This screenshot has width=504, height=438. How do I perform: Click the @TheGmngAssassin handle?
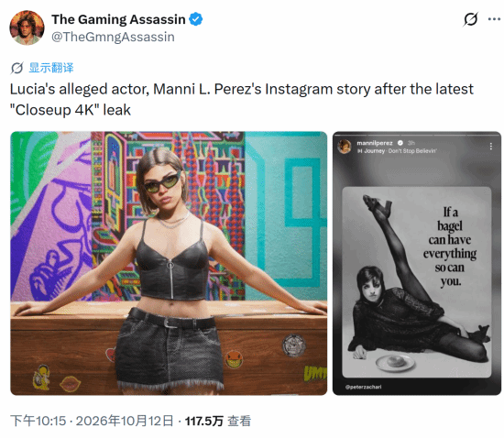click(x=113, y=37)
